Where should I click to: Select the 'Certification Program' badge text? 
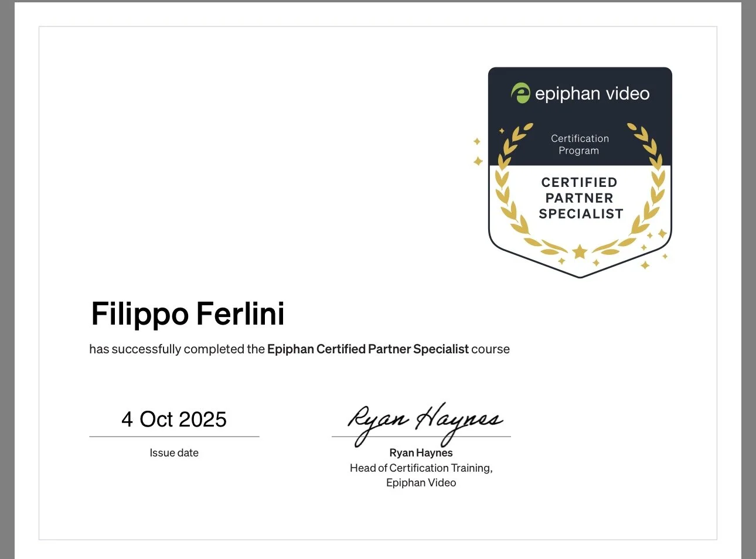point(580,144)
